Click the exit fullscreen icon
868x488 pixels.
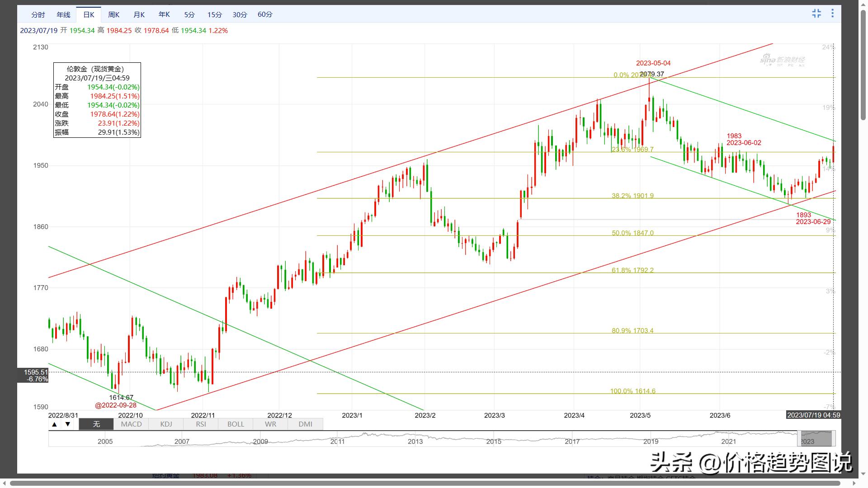tap(816, 14)
